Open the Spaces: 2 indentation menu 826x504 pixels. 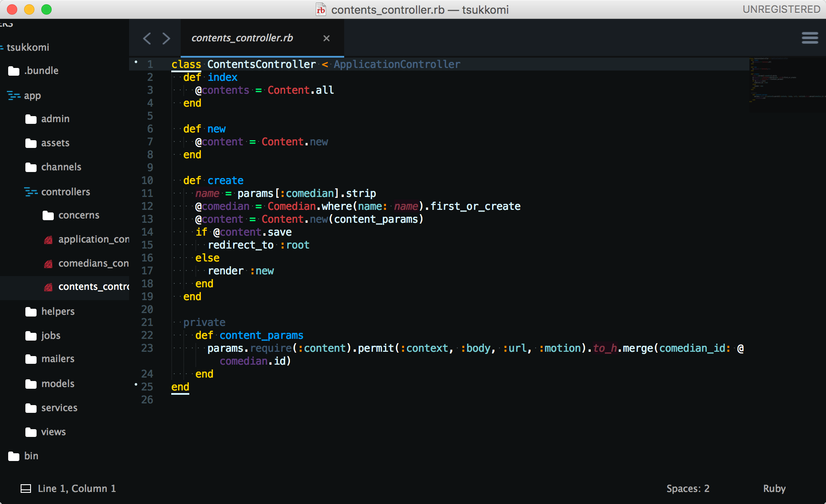(x=687, y=489)
